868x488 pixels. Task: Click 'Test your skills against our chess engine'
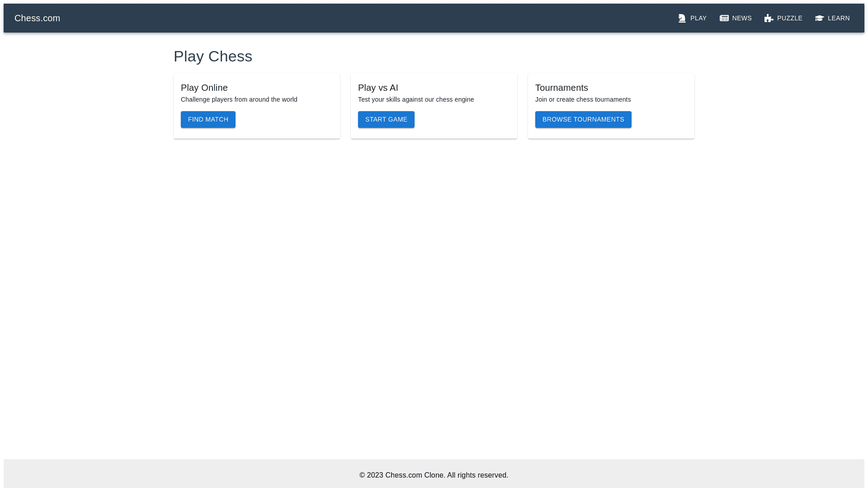click(416, 99)
